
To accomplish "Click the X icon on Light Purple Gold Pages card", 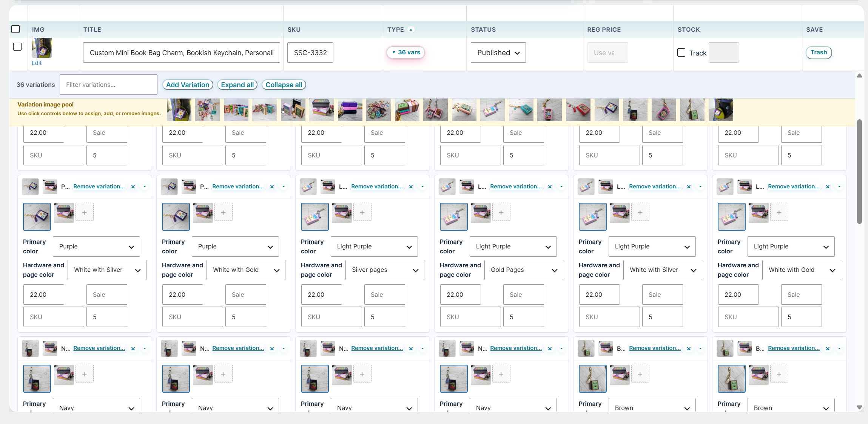I will click(x=550, y=187).
